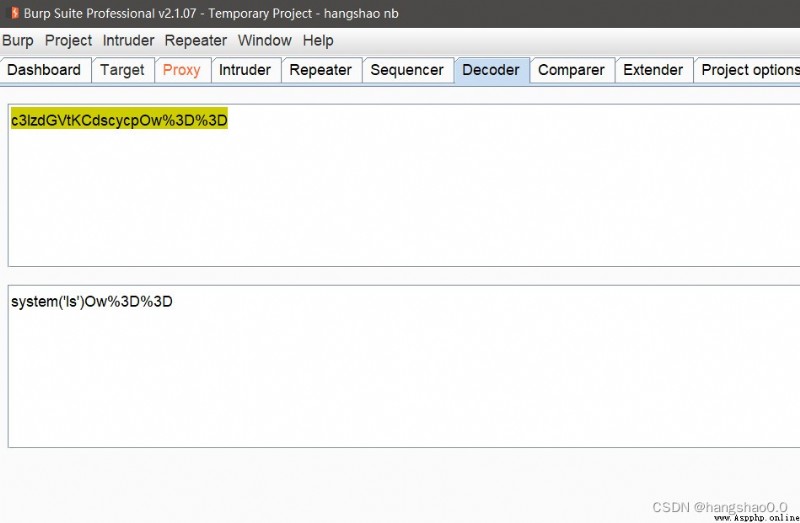This screenshot has height=523, width=800.
Task: Click the Burp Suite logo icon in title bar
Action: tap(15, 13)
